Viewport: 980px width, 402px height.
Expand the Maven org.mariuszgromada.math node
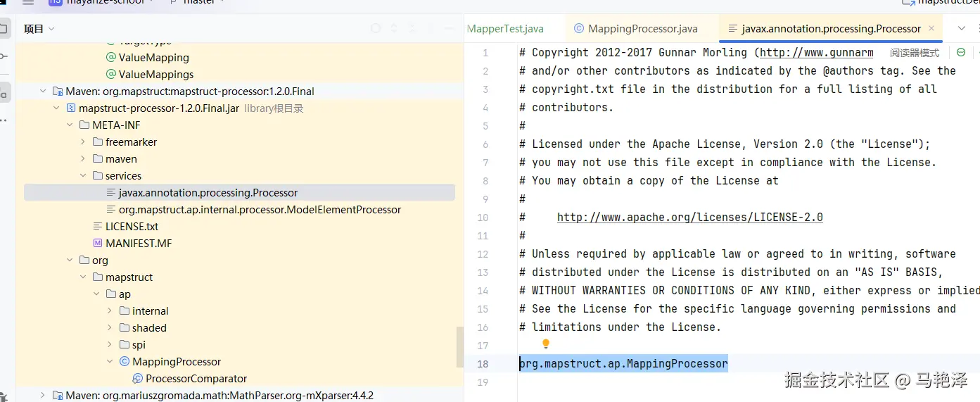pos(43,396)
